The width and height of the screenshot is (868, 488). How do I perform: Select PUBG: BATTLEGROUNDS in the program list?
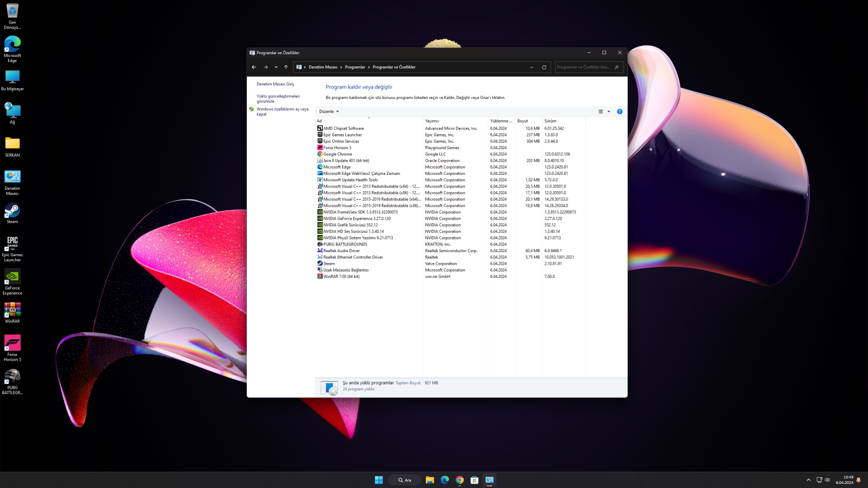point(345,244)
